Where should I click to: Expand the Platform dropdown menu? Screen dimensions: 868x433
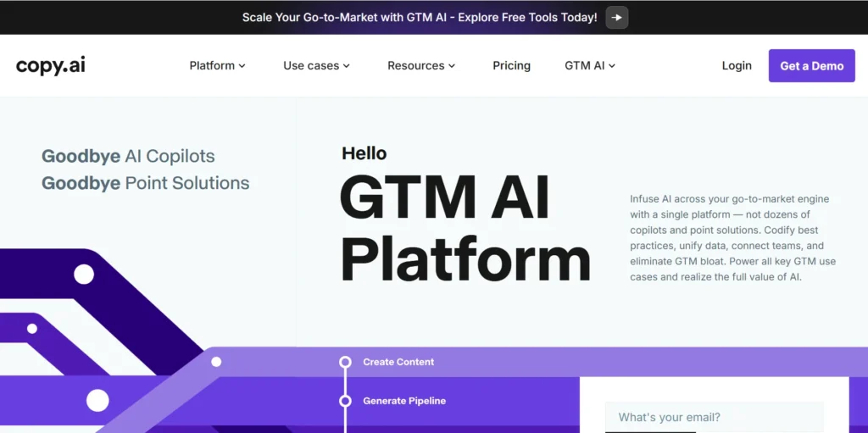[217, 66]
